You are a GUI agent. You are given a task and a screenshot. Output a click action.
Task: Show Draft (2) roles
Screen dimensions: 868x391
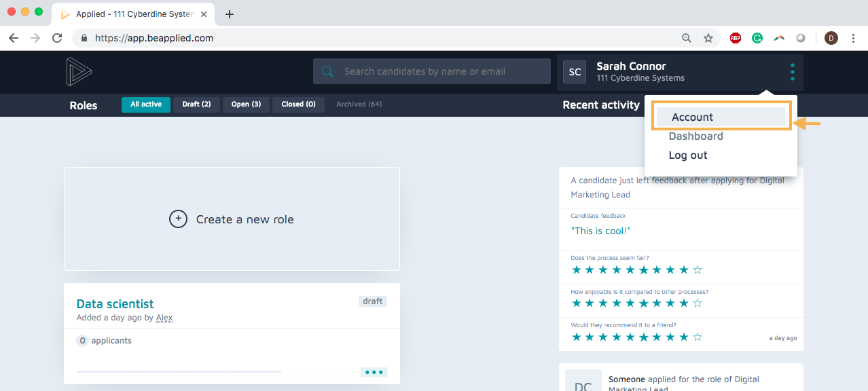pyautogui.click(x=196, y=105)
